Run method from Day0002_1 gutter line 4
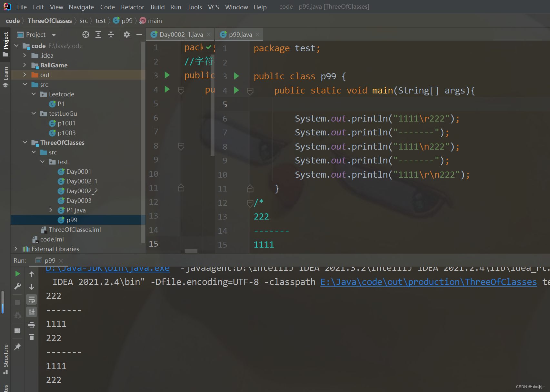 pyautogui.click(x=167, y=89)
